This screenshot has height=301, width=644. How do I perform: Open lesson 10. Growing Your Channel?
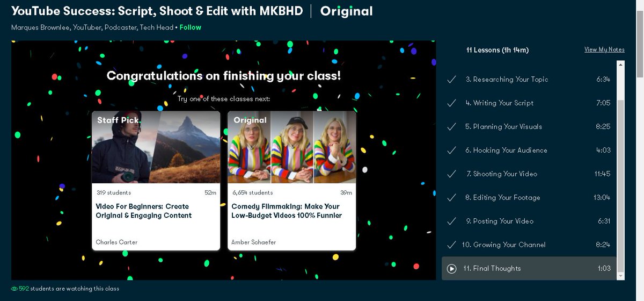529,245
